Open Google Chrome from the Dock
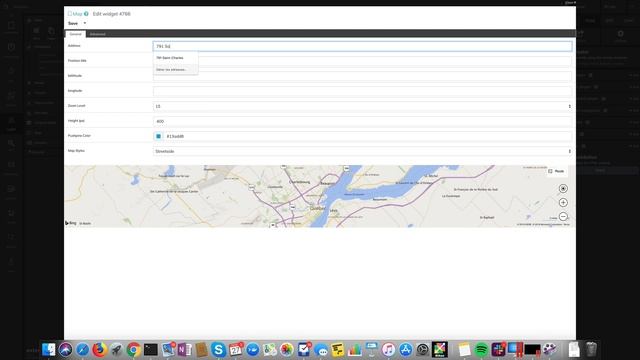640x360 pixels. pos(133,349)
